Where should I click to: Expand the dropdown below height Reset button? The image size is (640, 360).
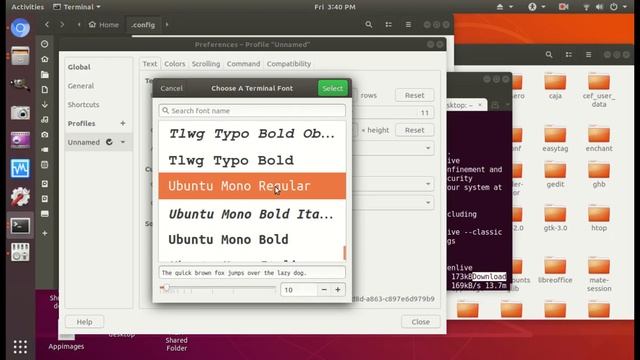(x=428, y=148)
